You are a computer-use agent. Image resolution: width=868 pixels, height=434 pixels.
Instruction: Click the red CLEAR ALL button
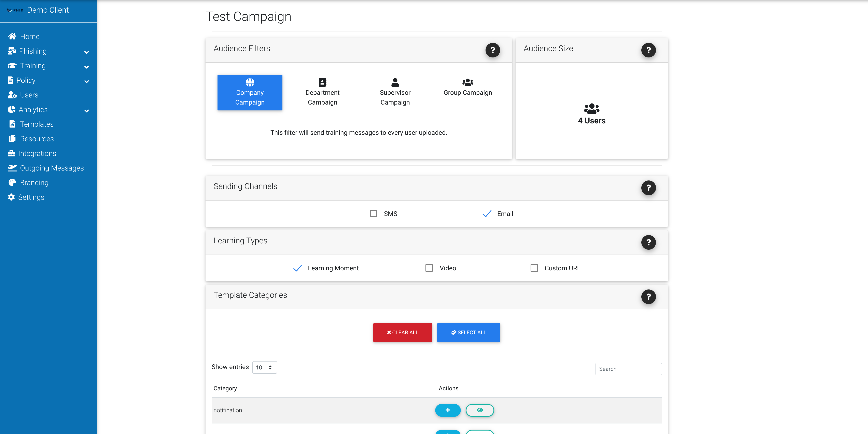coord(403,333)
